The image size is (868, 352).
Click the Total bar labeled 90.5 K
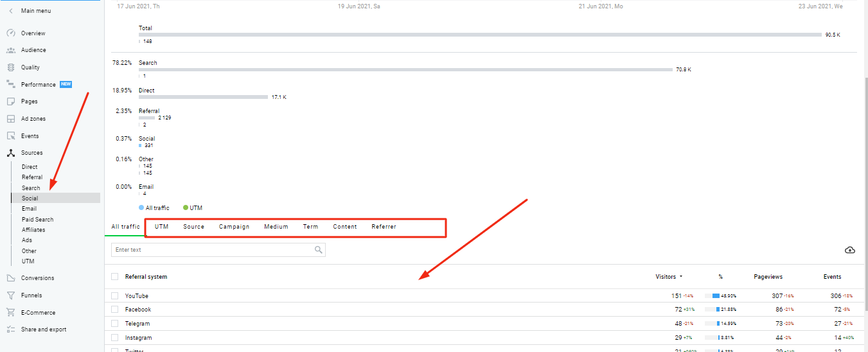(x=480, y=35)
